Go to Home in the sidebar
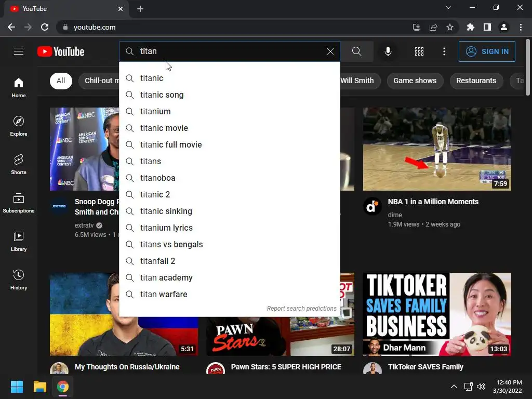This screenshot has width=532, height=399. pos(19,88)
